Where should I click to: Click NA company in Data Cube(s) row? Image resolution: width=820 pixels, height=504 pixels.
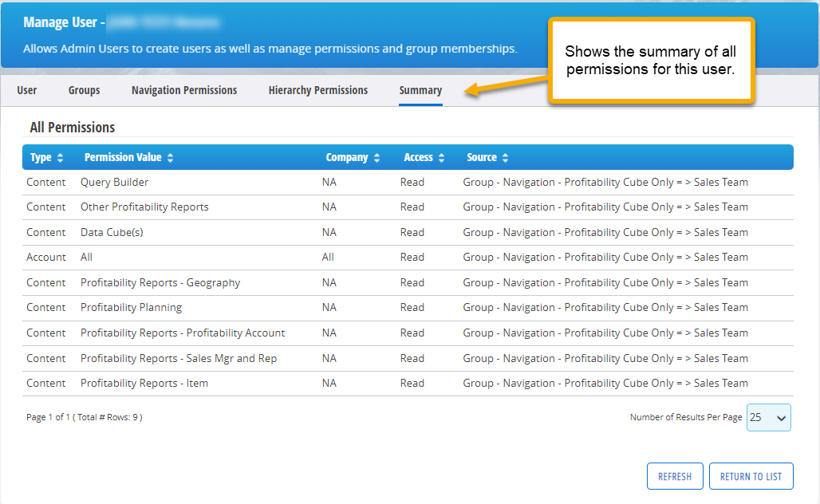pos(329,232)
